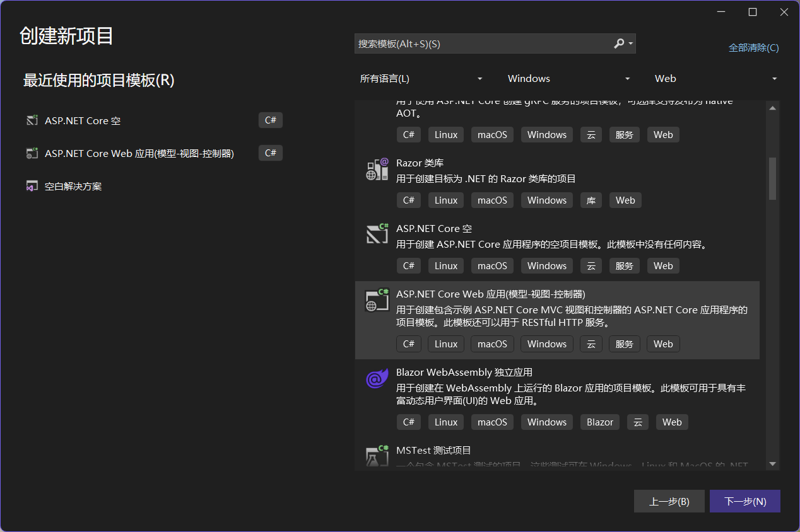Click the scrollbar down arrow of template list

coord(773,464)
